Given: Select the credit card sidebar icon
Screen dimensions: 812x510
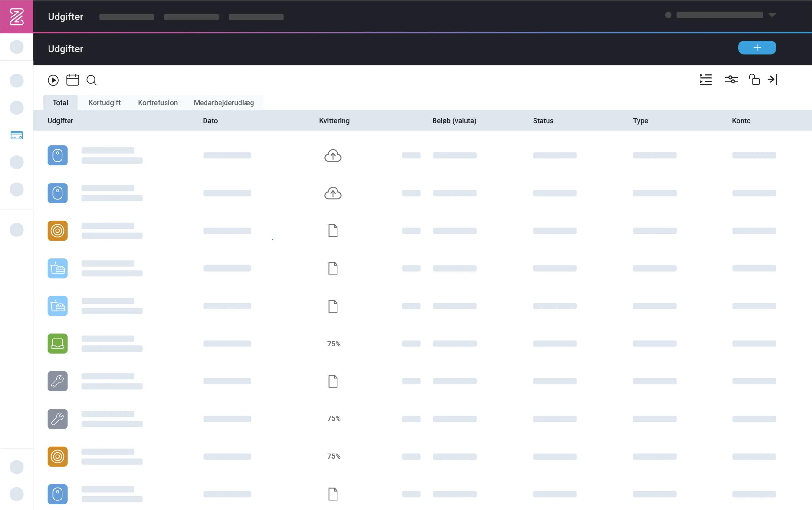Looking at the screenshot, I should (16, 135).
